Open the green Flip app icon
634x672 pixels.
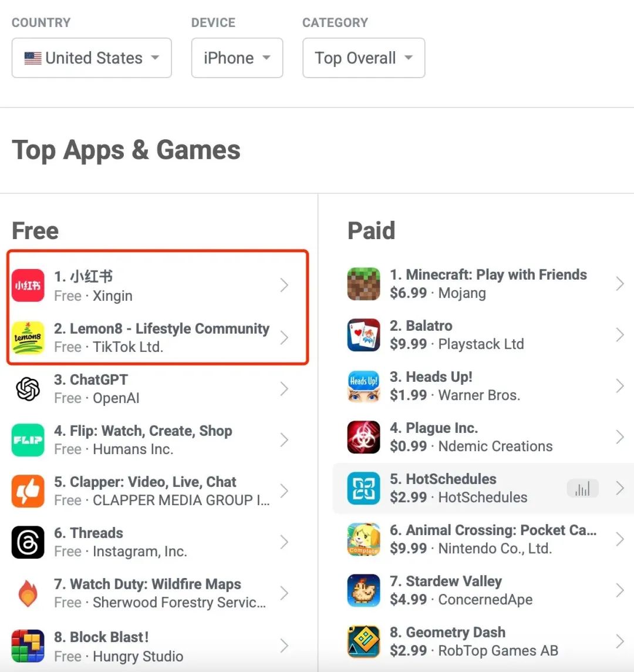28,440
